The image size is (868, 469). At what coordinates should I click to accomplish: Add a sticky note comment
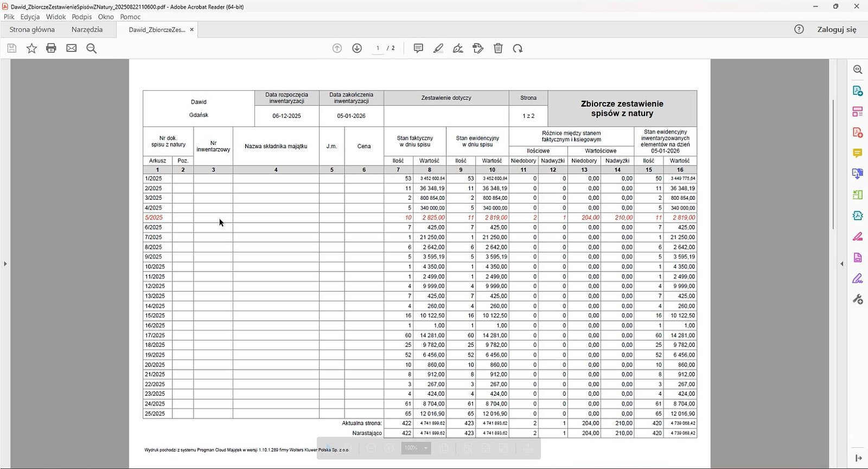[418, 48]
